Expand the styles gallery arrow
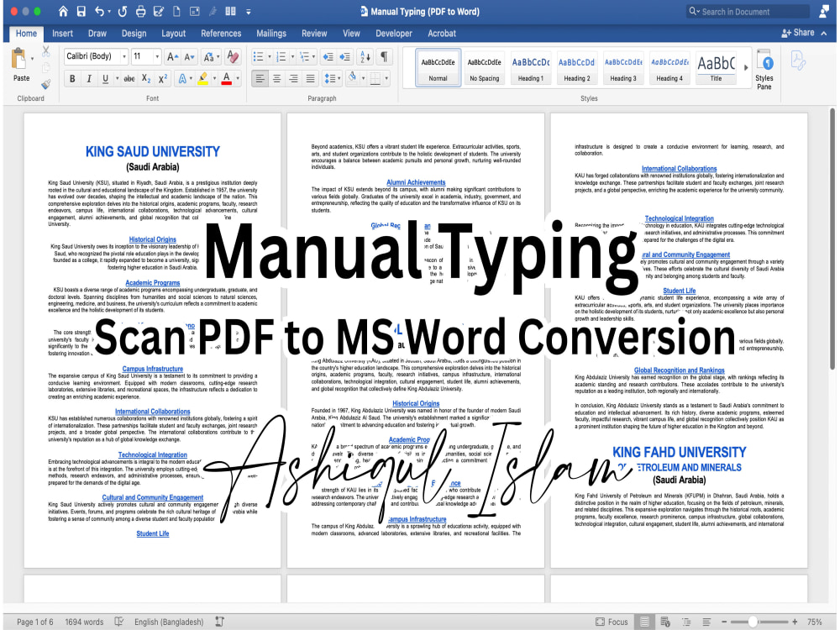840x630 pixels. coord(746,67)
